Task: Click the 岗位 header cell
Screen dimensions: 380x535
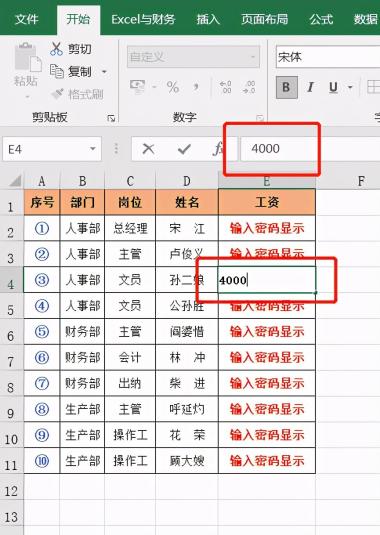Action: (130, 202)
